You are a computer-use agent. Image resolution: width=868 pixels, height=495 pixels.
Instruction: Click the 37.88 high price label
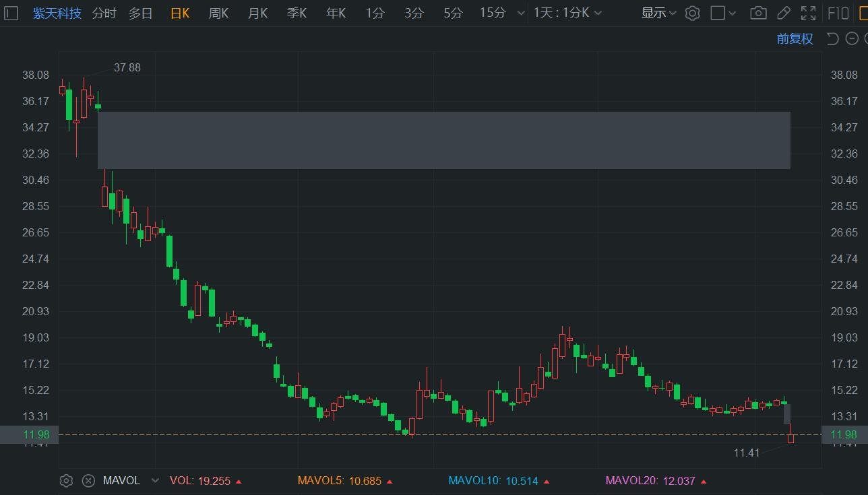click(127, 67)
